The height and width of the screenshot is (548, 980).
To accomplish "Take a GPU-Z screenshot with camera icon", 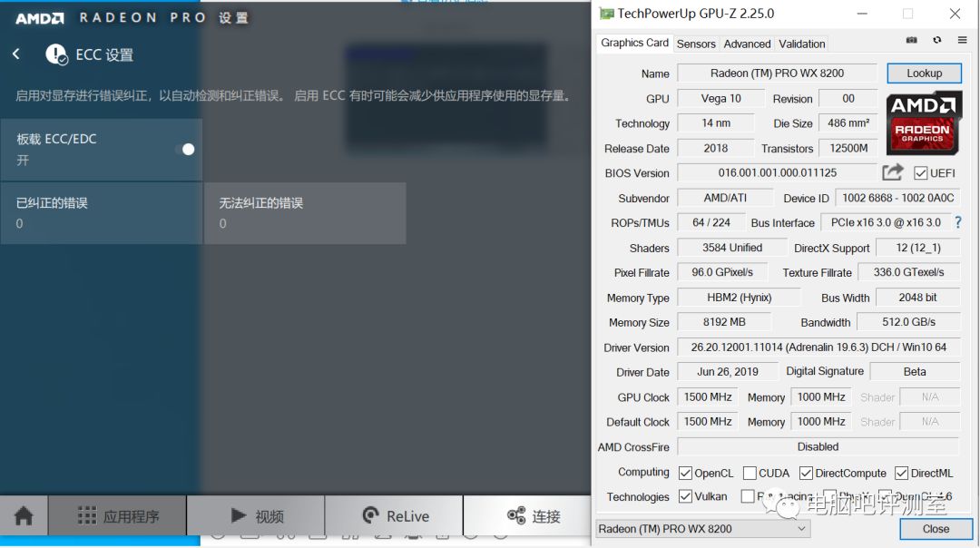I will tap(911, 40).
